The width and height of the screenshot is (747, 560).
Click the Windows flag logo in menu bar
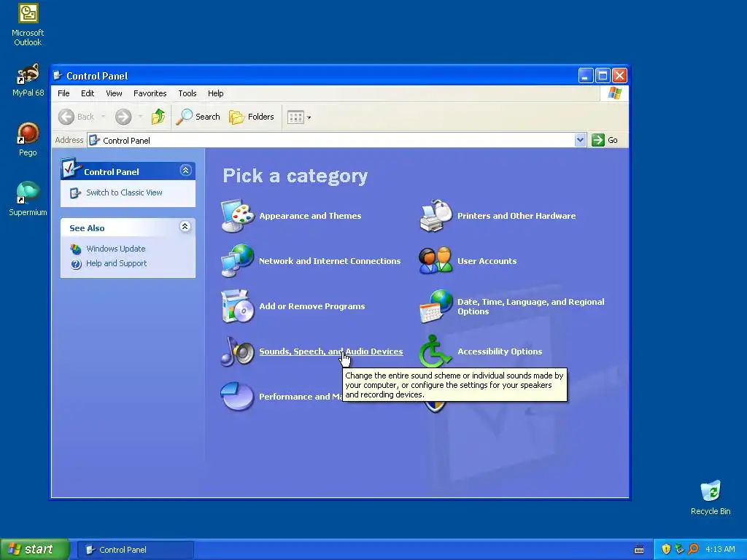614,93
